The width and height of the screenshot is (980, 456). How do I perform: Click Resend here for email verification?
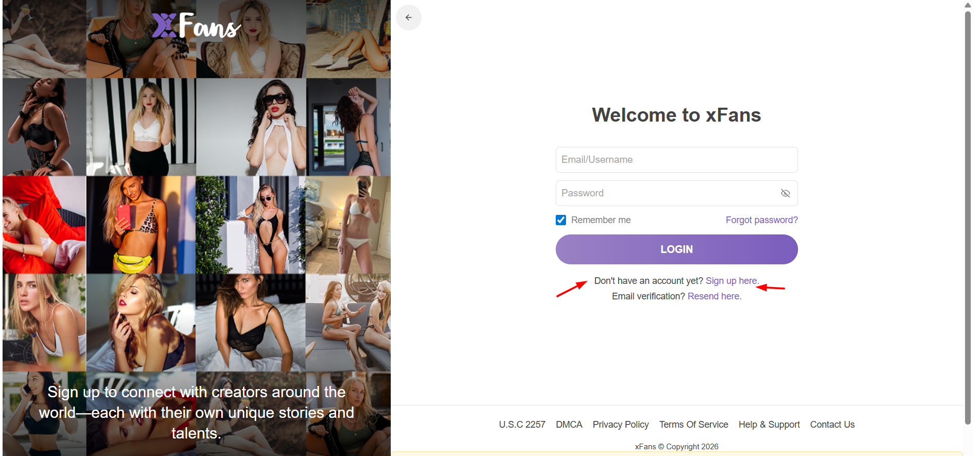click(x=714, y=296)
